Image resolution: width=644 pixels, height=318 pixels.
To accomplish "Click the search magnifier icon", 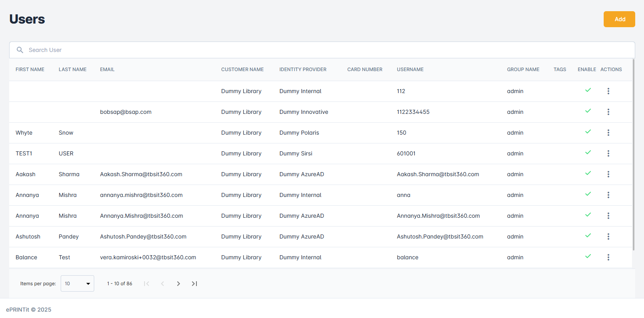I will (20, 50).
